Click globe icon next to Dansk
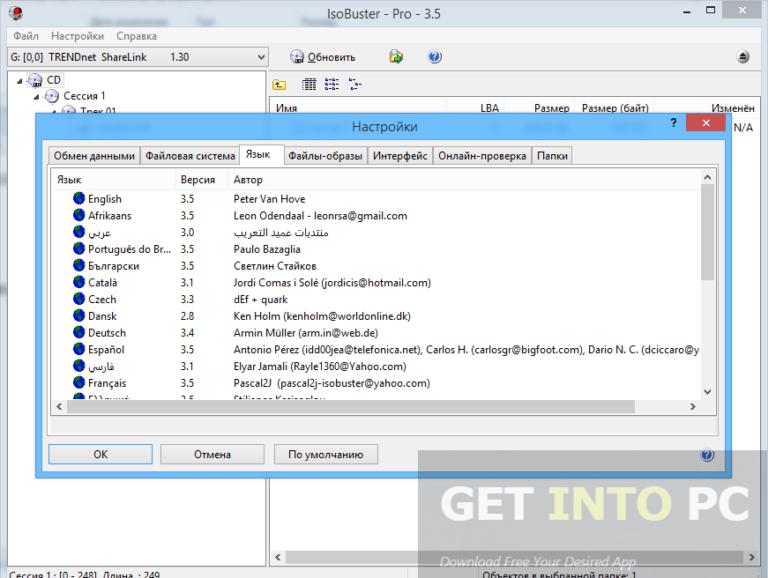Image resolution: width=768 pixels, height=578 pixels. pos(79,315)
